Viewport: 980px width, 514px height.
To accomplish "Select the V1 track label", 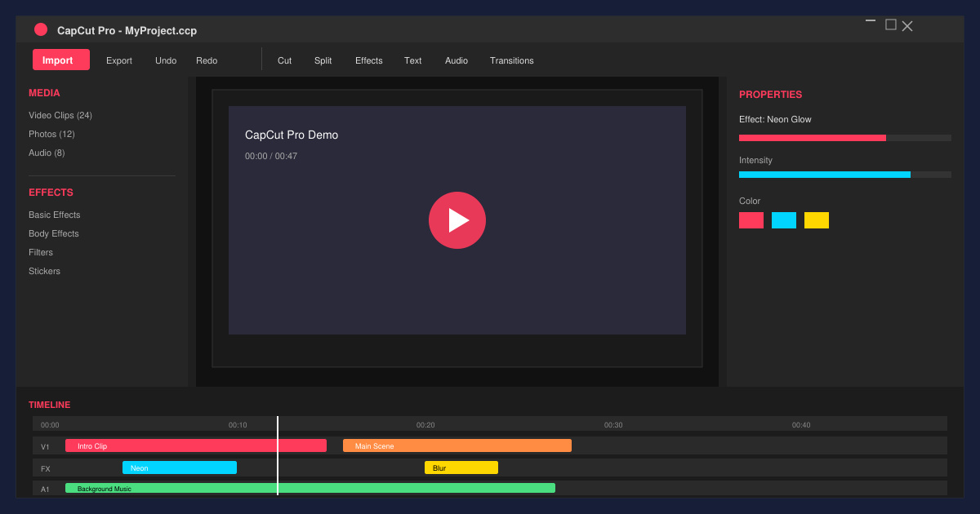I will point(45,446).
